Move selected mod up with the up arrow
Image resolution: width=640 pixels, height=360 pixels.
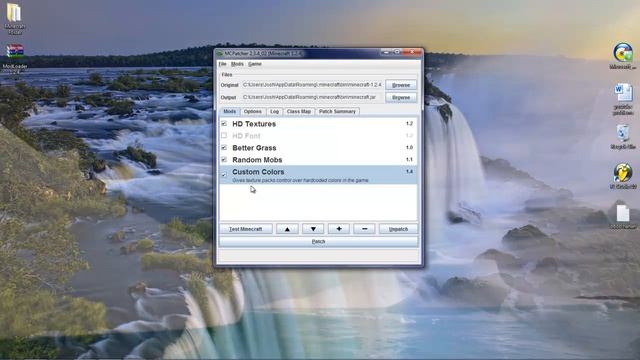pos(287,229)
